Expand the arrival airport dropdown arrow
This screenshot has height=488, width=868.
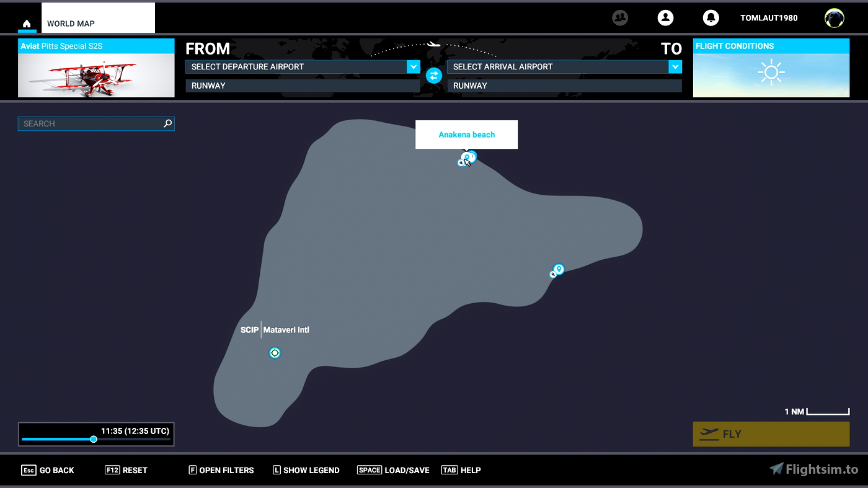[x=675, y=67]
